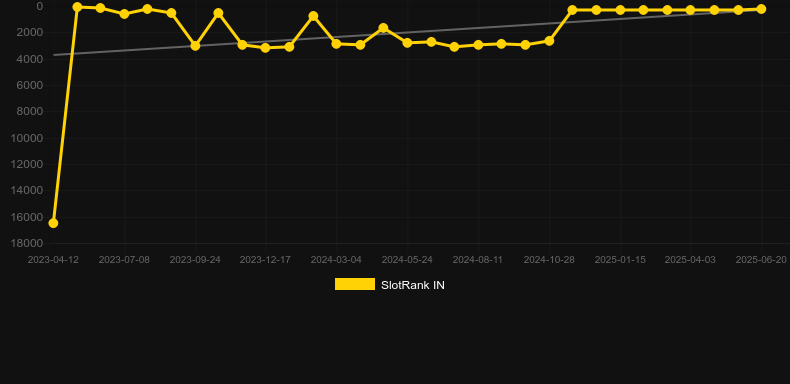
Task: Select the data point above 2024-08-11
Action: [478, 45]
